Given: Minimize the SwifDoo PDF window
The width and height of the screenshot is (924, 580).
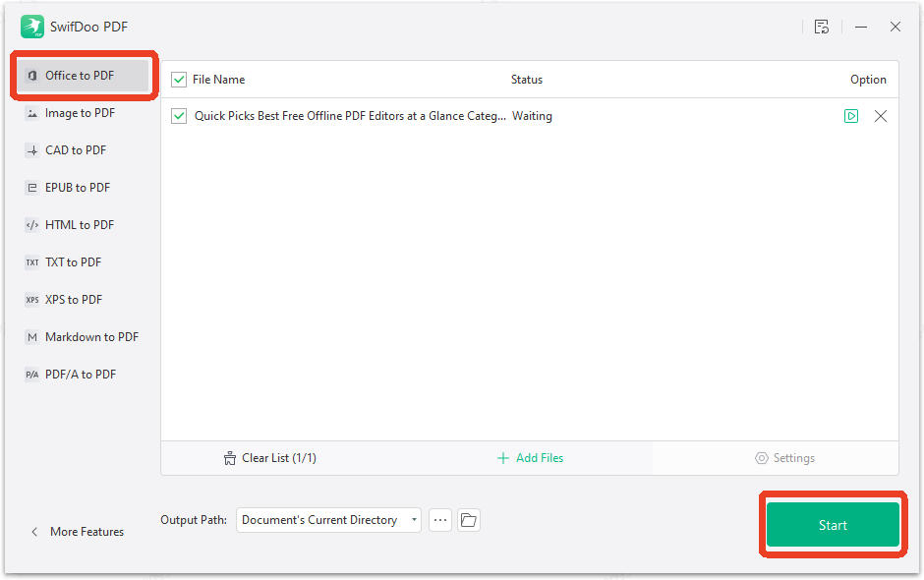Looking at the screenshot, I should click(x=861, y=27).
